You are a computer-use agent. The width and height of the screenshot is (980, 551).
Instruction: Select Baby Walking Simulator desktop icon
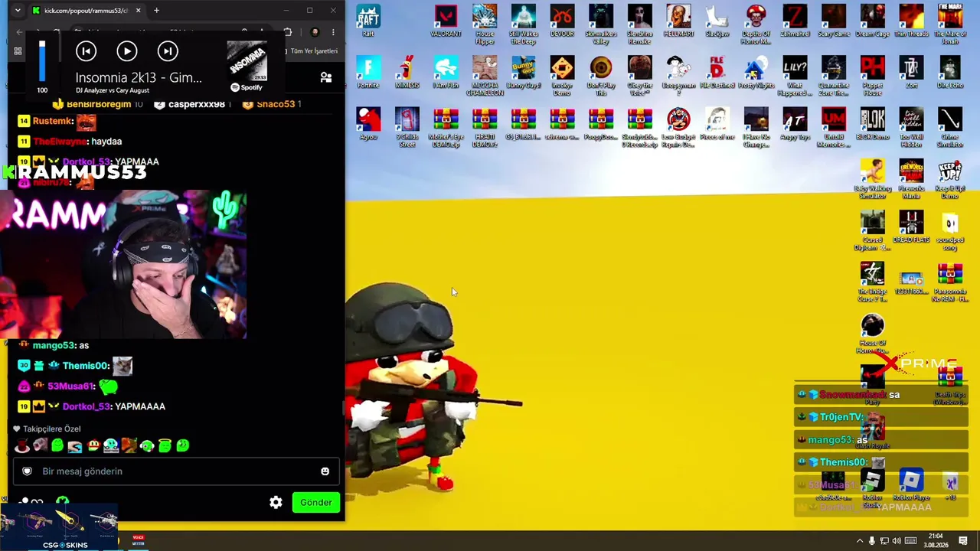872,179
